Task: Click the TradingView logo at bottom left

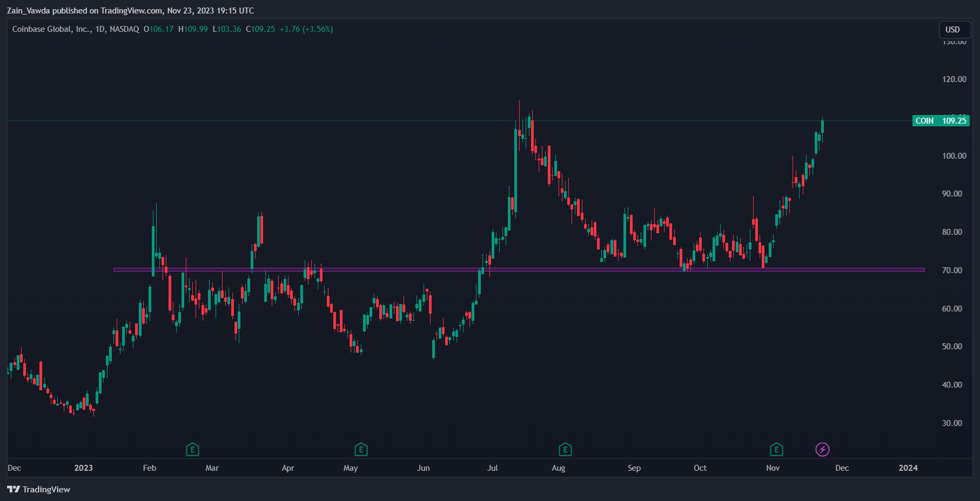Action: coord(39,489)
